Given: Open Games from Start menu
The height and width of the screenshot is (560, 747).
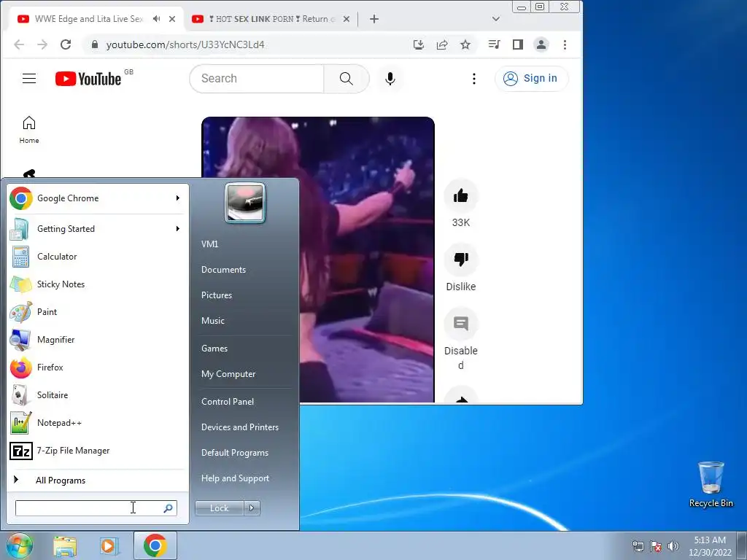Looking at the screenshot, I should click(x=214, y=349).
